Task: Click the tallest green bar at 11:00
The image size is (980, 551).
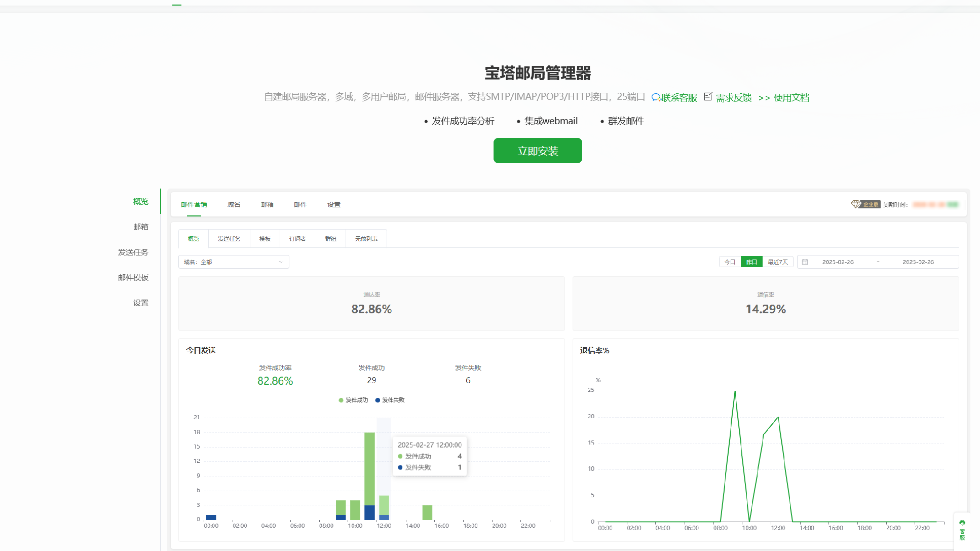Action: click(x=369, y=468)
